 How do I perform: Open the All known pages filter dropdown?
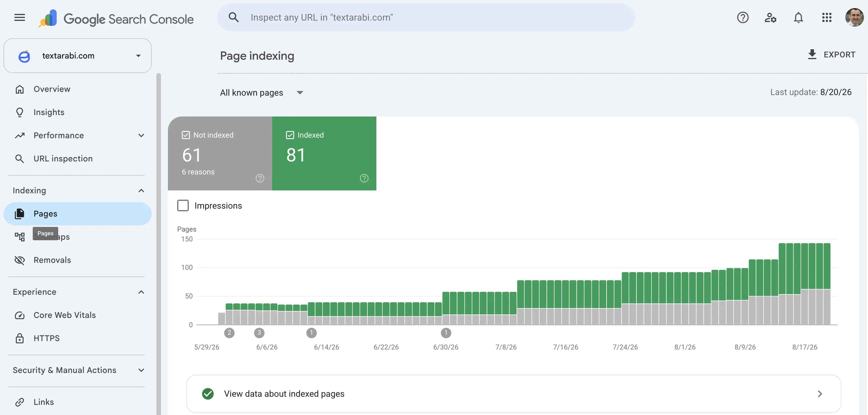pos(262,92)
